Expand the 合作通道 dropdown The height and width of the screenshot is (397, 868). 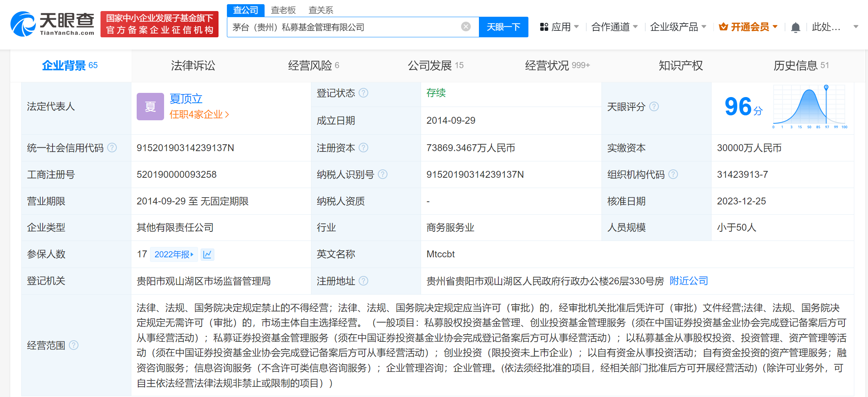(x=614, y=27)
